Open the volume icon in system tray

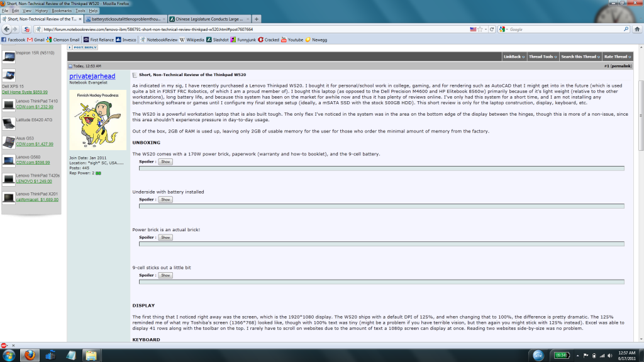[x=610, y=356]
